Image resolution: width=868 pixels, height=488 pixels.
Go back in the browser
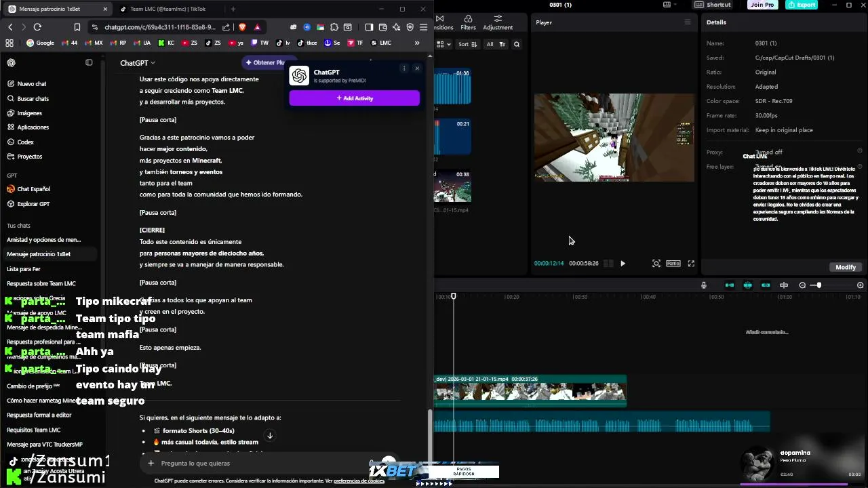pyautogui.click(x=10, y=27)
